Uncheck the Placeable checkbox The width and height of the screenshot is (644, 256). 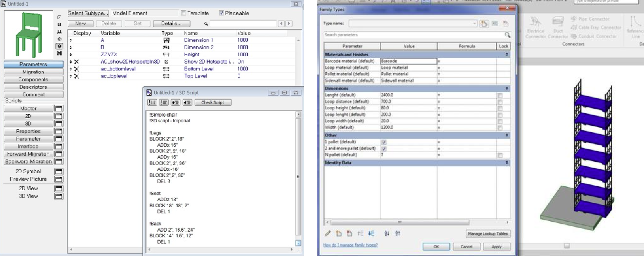tap(221, 13)
